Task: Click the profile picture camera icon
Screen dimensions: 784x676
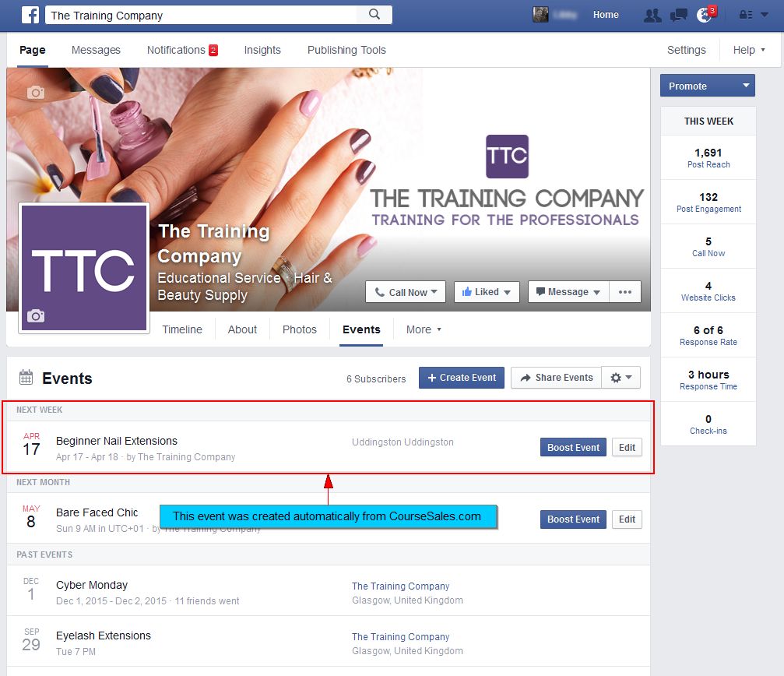Action: coord(36,316)
